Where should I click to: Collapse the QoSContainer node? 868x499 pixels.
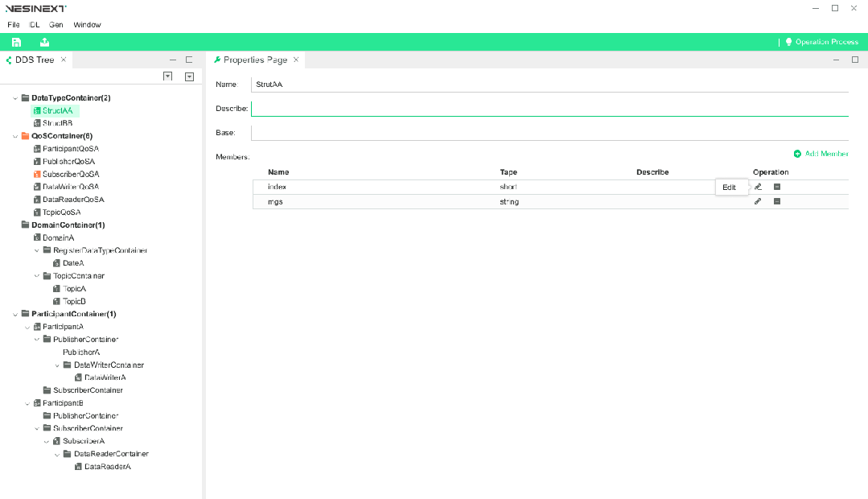pos(15,136)
